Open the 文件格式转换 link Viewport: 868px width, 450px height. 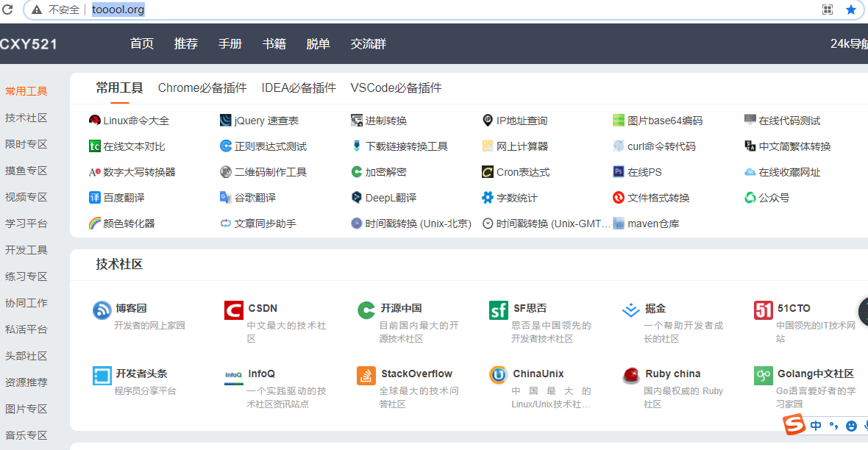(x=651, y=198)
